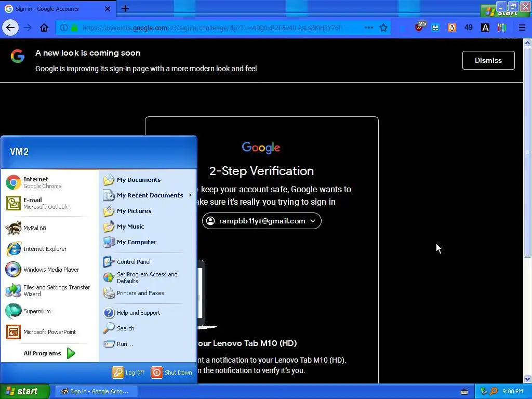Image resolution: width=532 pixels, height=399 pixels.
Task: Launch MyPal 68 from Start menu
Action: 49,228
